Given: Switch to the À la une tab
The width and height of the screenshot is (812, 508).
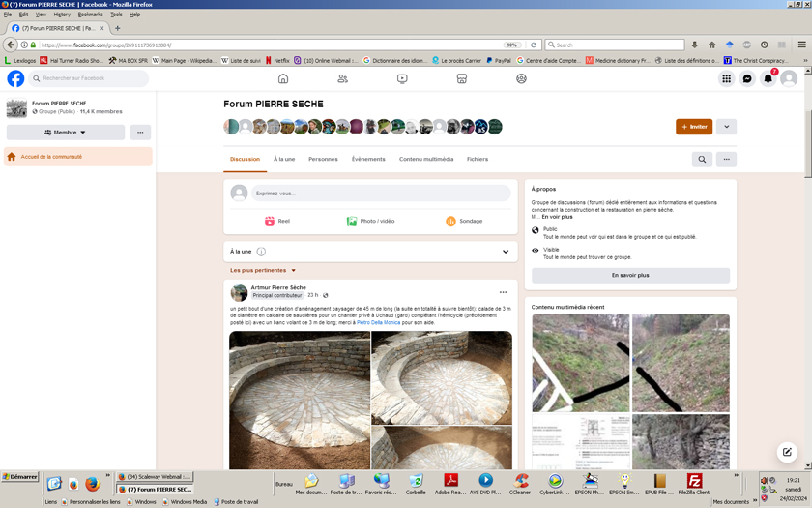Looking at the screenshot, I should 284,159.
